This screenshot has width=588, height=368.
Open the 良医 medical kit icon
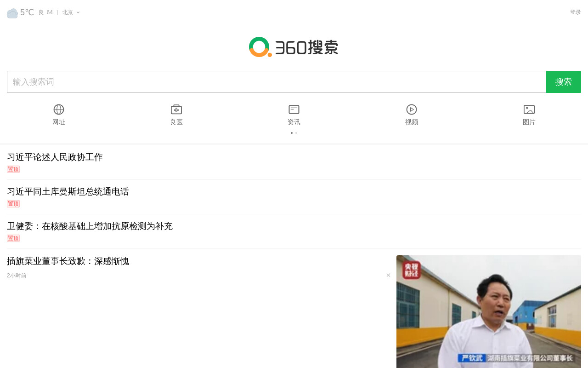tap(176, 109)
